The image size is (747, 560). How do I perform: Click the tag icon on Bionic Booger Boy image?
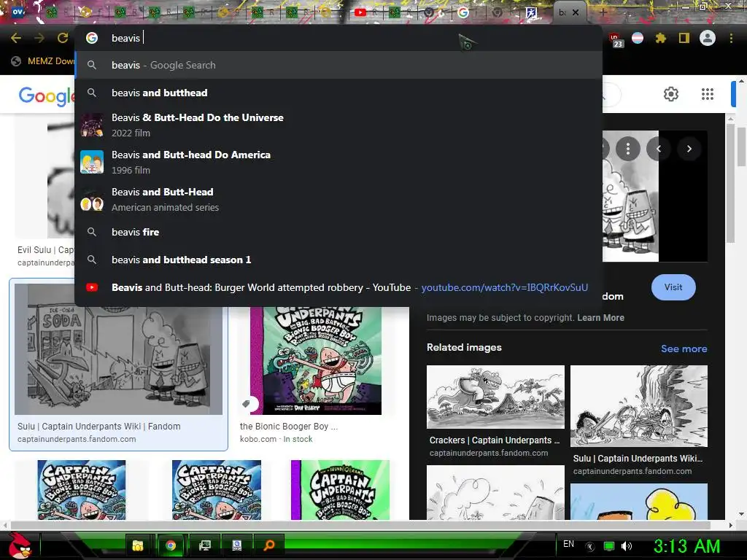pos(247,404)
